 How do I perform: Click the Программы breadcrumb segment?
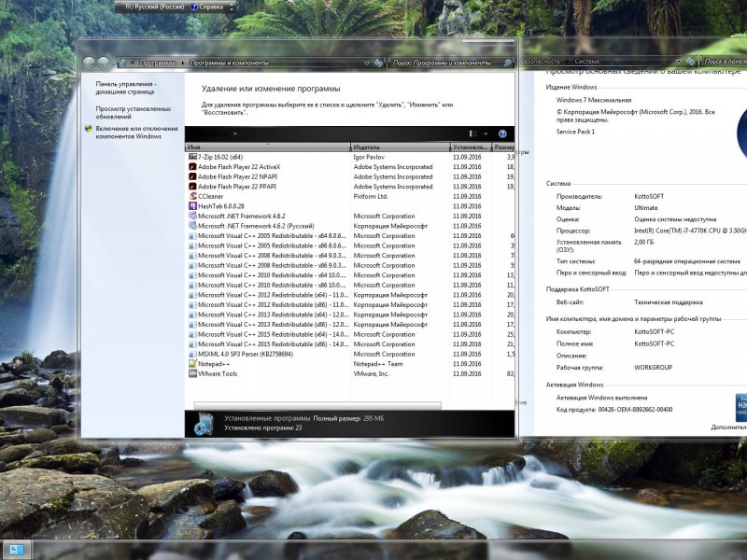[157, 63]
